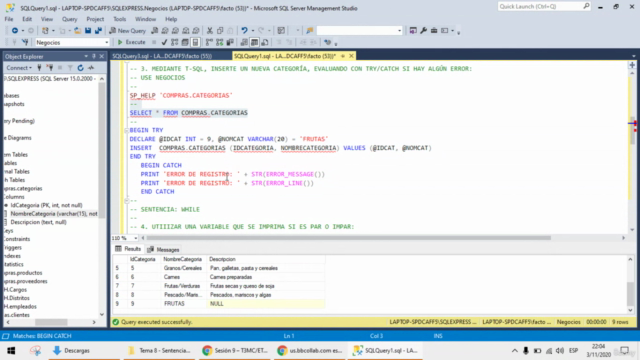The image size is (640, 360).
Task: Switch output to Results to Text
Action: pyautogui.click(x=244, y=42)
